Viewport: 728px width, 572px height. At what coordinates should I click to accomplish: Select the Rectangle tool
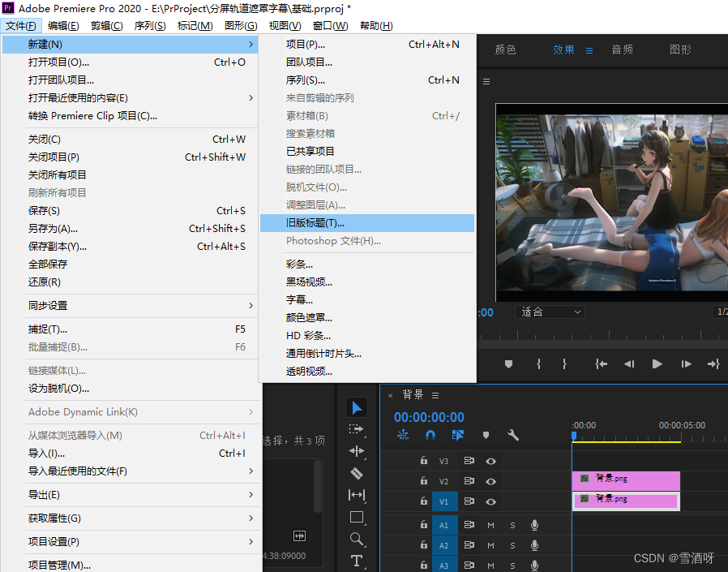[x=357, y=517]
